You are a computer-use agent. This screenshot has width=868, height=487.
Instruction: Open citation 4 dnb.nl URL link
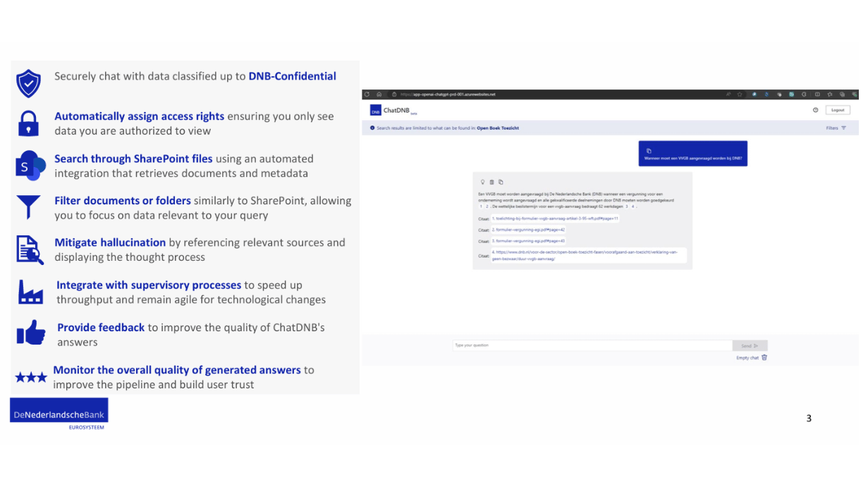(x=588, y=255)
